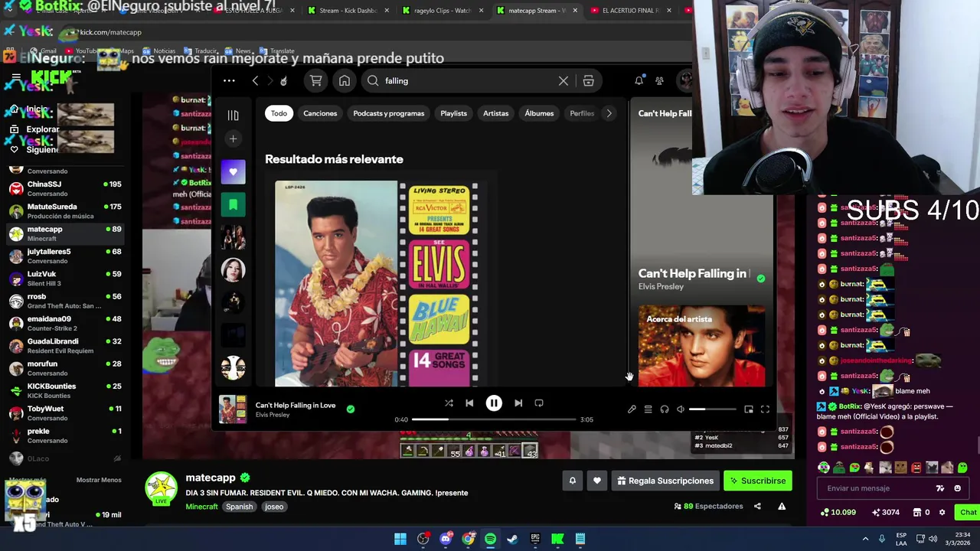The height and width of the screenshot is (551, 980).
Task: Go back in Spotify navigation
Action: pyautogui.click(x=255, y=80)
